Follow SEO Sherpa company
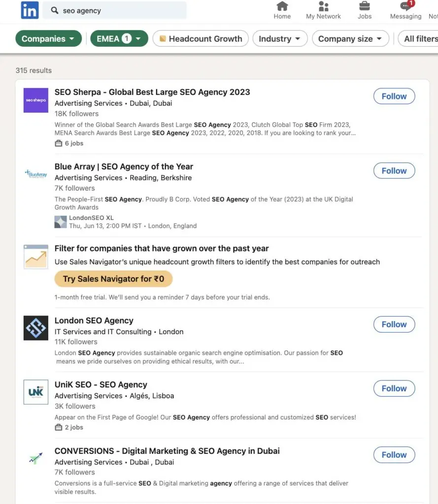This screenshot has width=438, height=504. pos(394,96)
